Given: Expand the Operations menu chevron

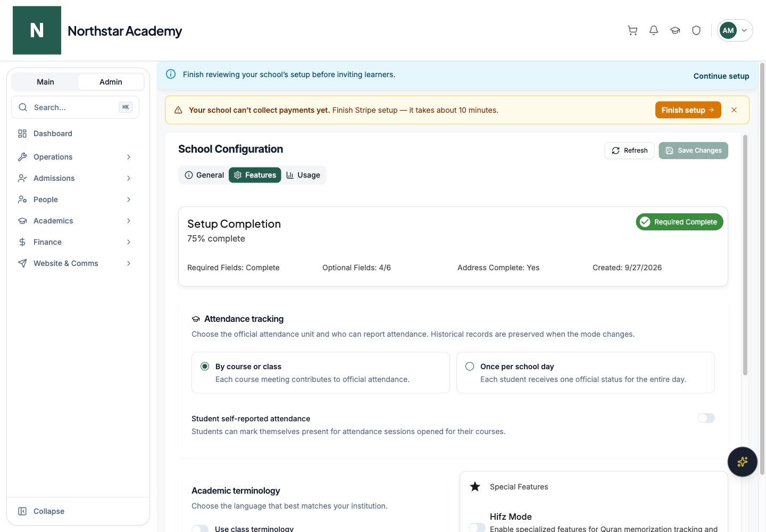Looking at the screenshot, I should point(129,157).
